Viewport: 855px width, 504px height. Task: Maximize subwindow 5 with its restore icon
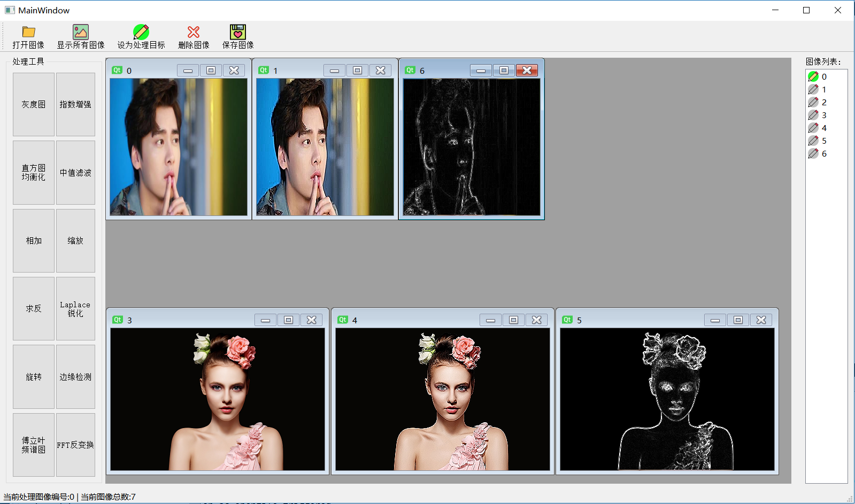pos(738,320)
